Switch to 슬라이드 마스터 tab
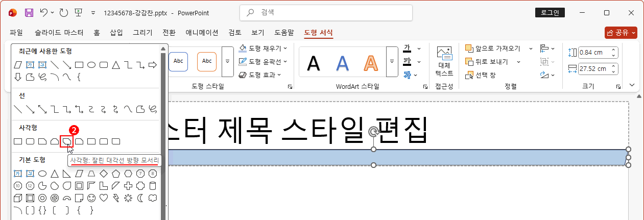644x220 pixels. click(x=59, y=33)
